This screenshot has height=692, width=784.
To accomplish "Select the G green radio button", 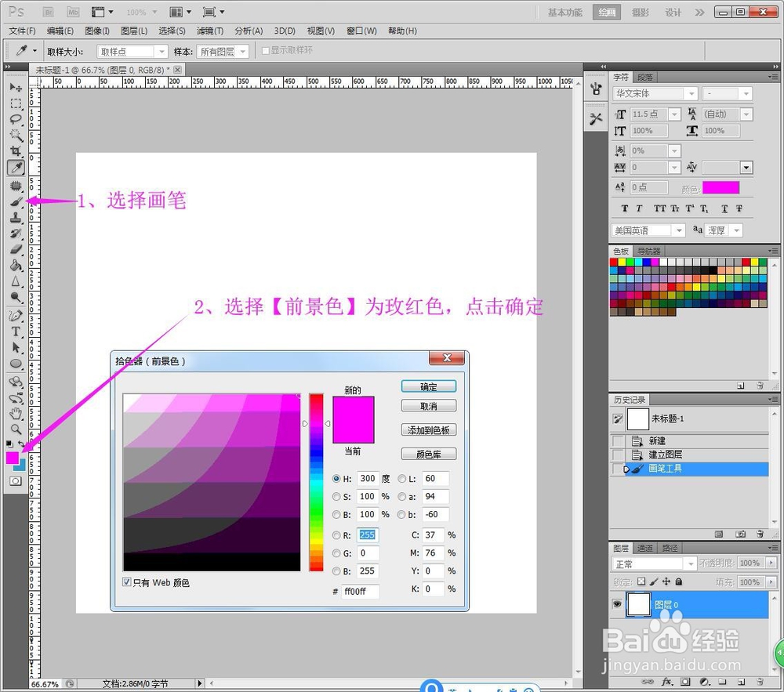I will (x=336, y=553).
